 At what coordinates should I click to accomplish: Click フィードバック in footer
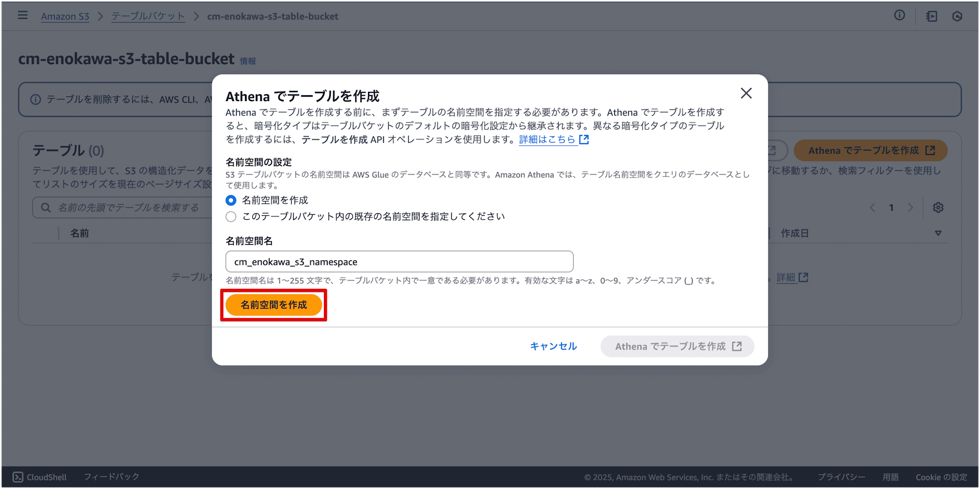tap(111, 477)
